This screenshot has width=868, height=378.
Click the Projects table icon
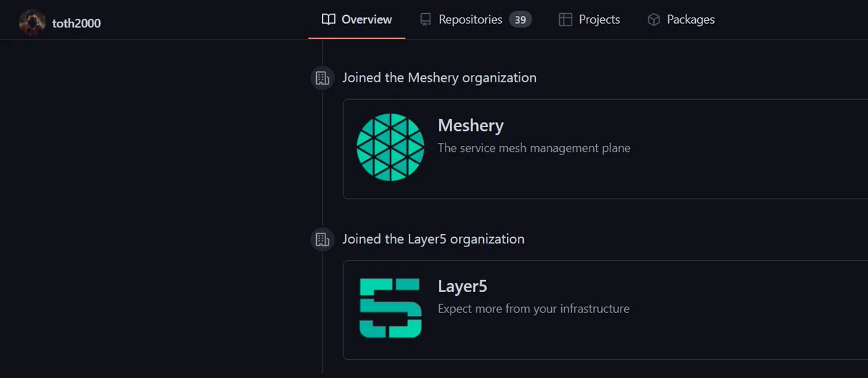(566, 20)
